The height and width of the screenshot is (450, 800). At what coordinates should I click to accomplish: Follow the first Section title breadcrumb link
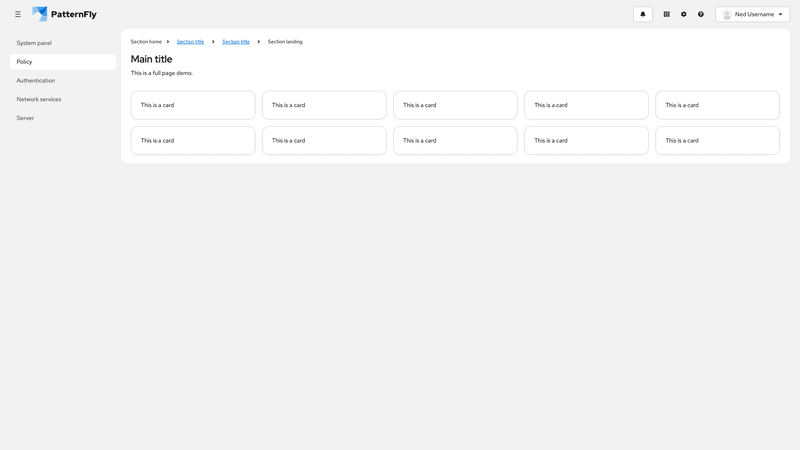coord(190,42)
